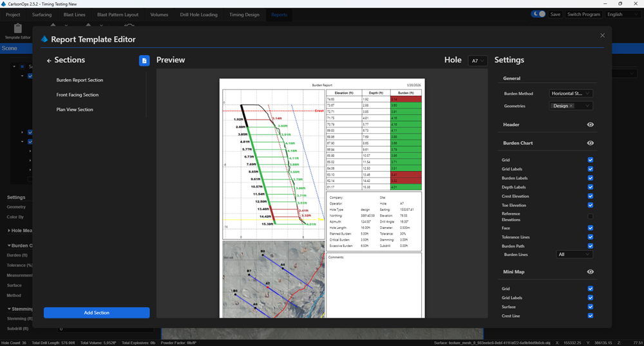Open the Blast Pattern Layout tab
This screenshot has height=346, width=644.
click(x=117, y=14)
